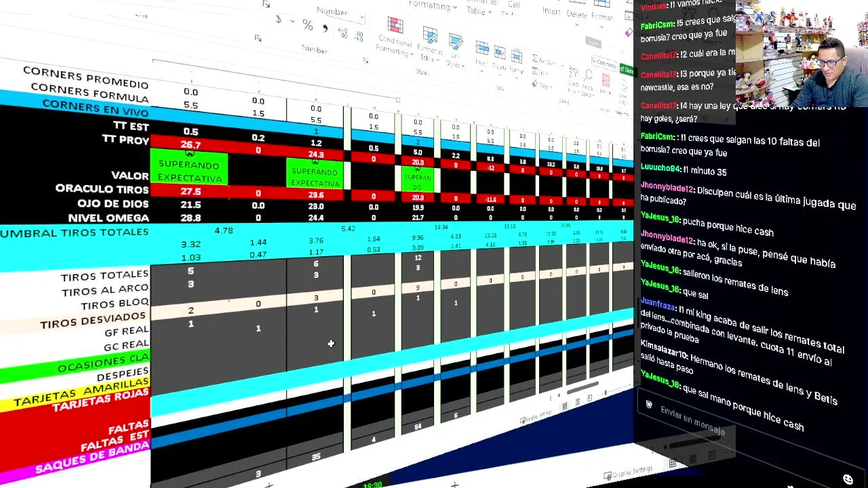The height and width of the screenshot is (488, 868).
Task: Click the Fill icon in Editing group
Action: (x=535, y=72)
